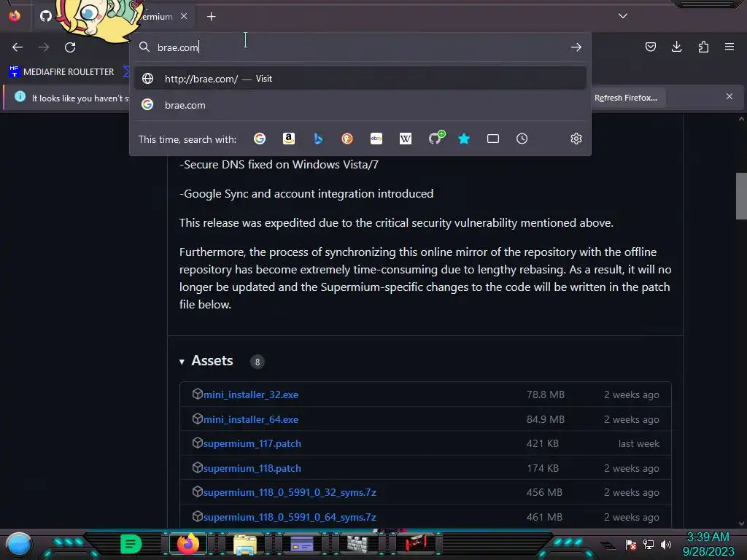
Task: Search this time with Amazon icon
Action: [289, 139]
